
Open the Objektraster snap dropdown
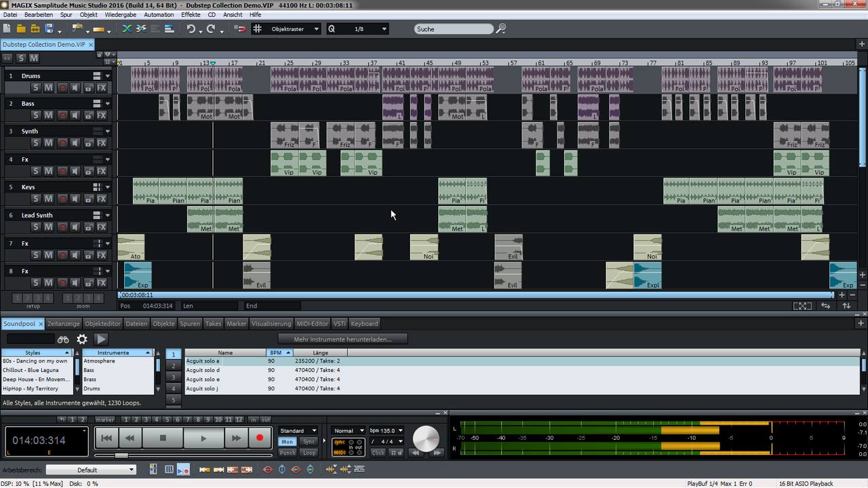pyautogui.click(x=285, y=29)
